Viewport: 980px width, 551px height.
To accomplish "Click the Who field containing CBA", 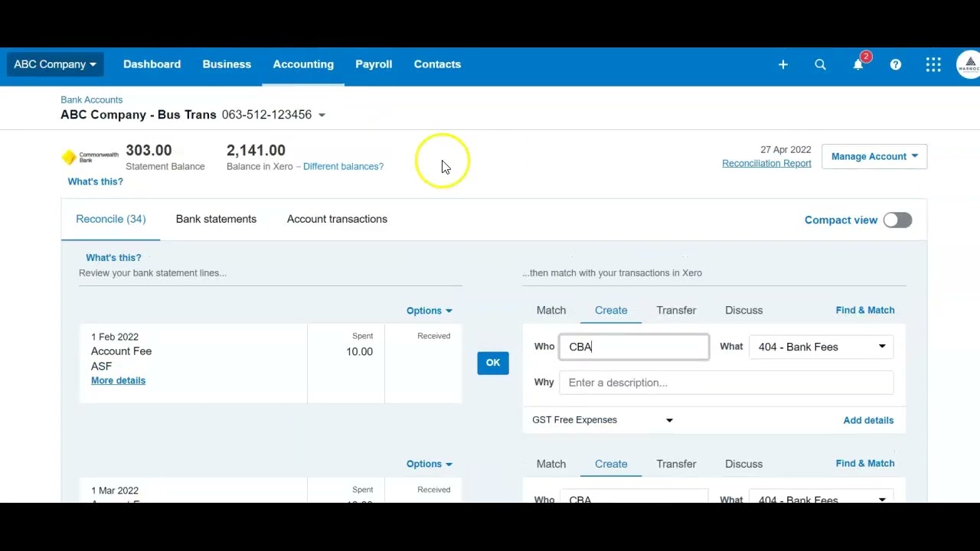I will (634, 347).
